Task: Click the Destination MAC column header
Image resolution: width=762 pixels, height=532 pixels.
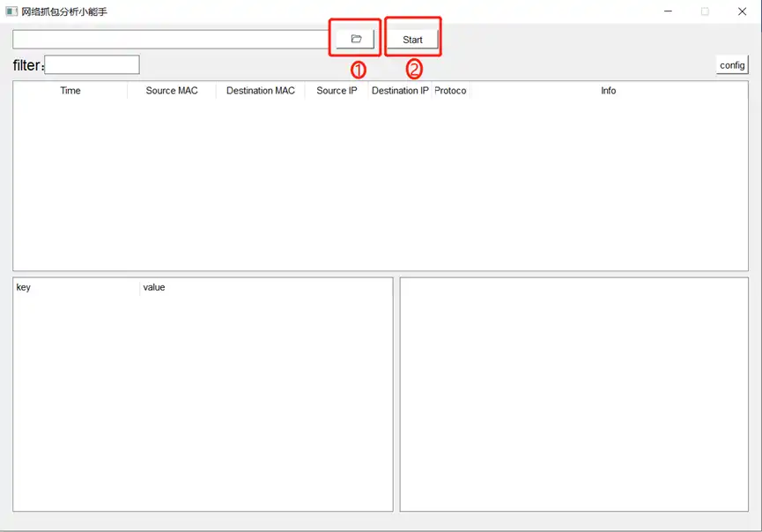Action: 261,91
